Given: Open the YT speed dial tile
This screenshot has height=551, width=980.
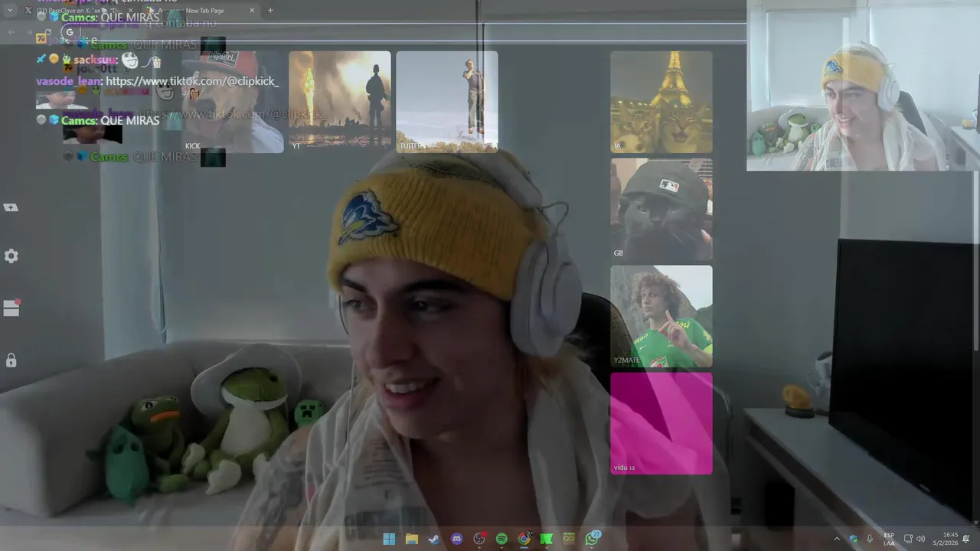Looking at the screenshot, I should click(340, 102).
